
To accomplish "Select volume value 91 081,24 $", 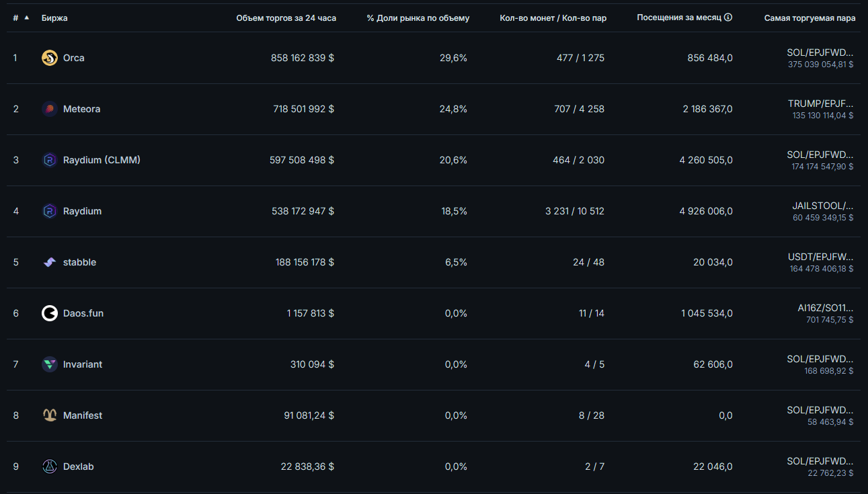I will coord(309,415).
